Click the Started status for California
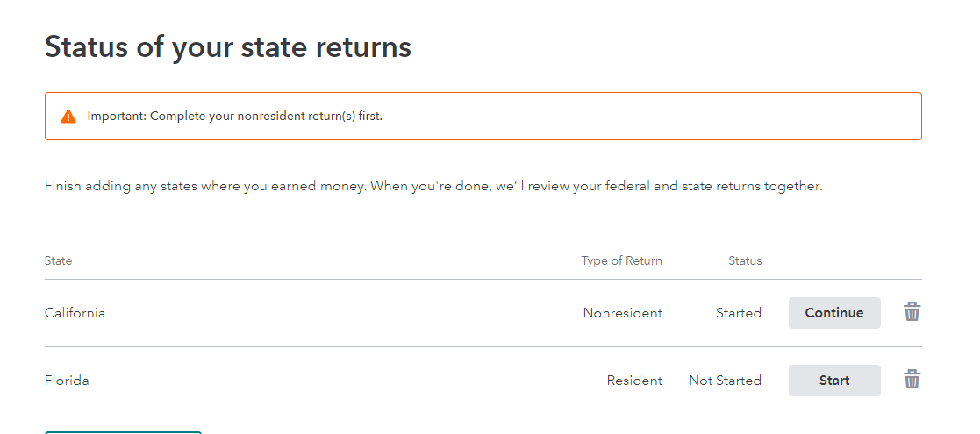This screenshot has width=980, height=434. pyautogui.click(x=739, y=313)
